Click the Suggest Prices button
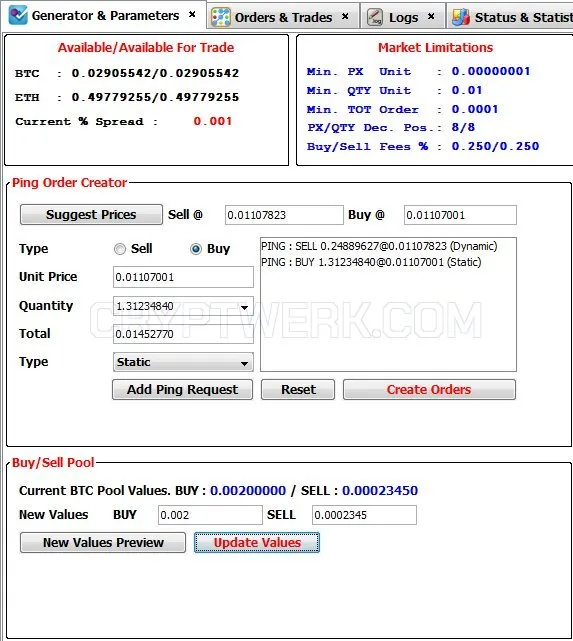This screenshot has width=573, height=641. (x=91, y=215)
